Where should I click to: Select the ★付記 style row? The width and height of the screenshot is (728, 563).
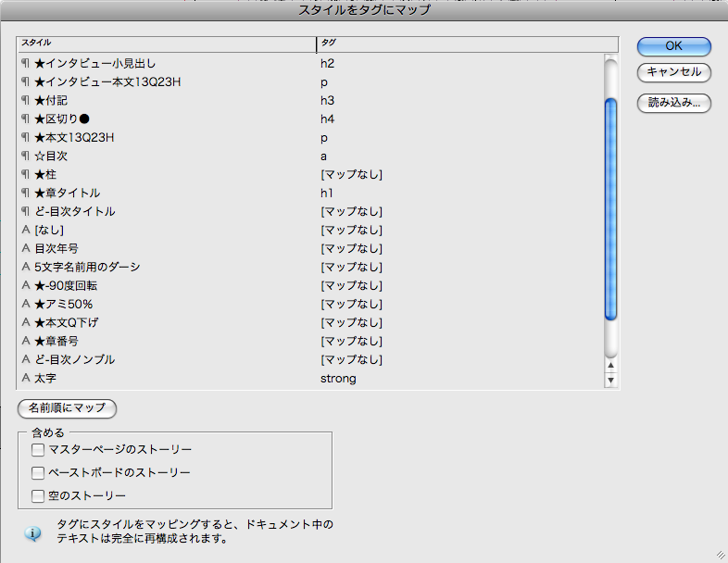coord(310,101)
